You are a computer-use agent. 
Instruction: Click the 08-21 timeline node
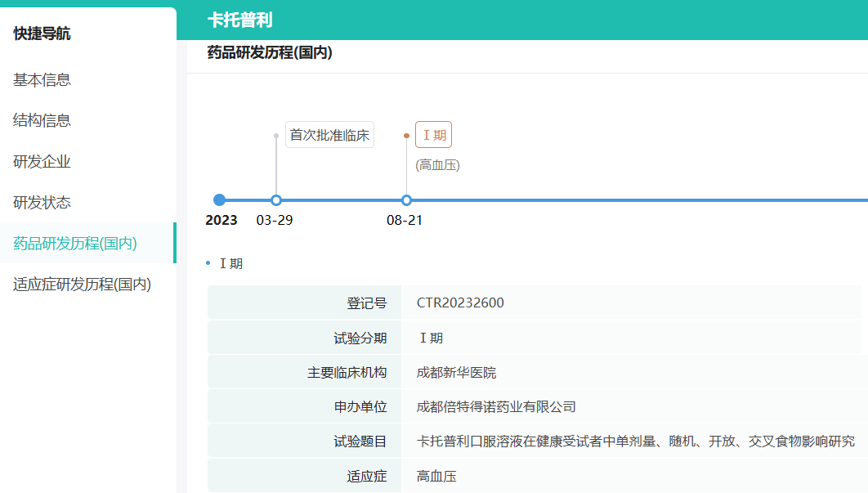click(x=406, y=200)
